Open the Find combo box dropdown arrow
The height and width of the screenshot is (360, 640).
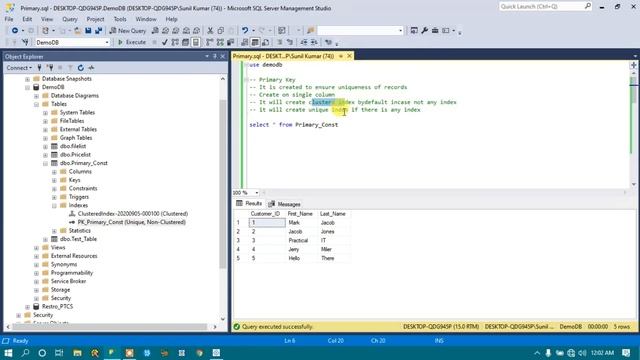click(400, 31)
